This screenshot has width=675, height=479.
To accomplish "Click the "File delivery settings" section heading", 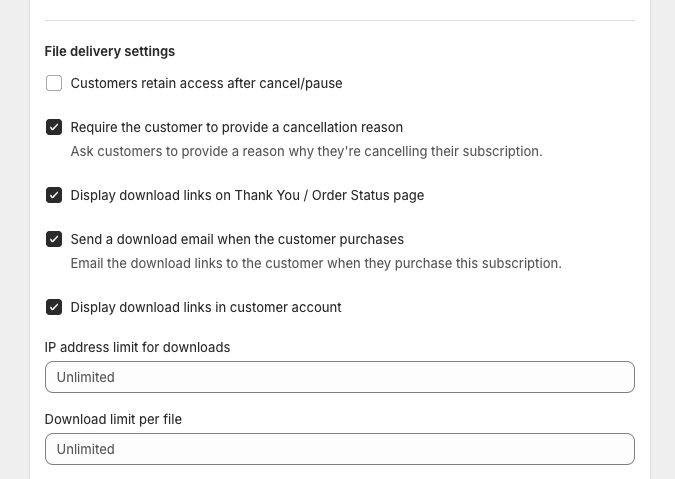I will 109,51.
